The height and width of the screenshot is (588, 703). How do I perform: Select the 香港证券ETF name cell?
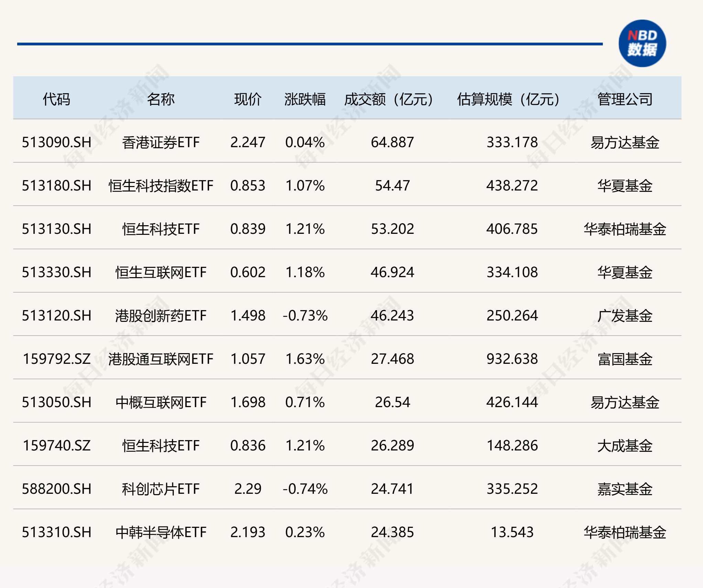tap(161, 142)
